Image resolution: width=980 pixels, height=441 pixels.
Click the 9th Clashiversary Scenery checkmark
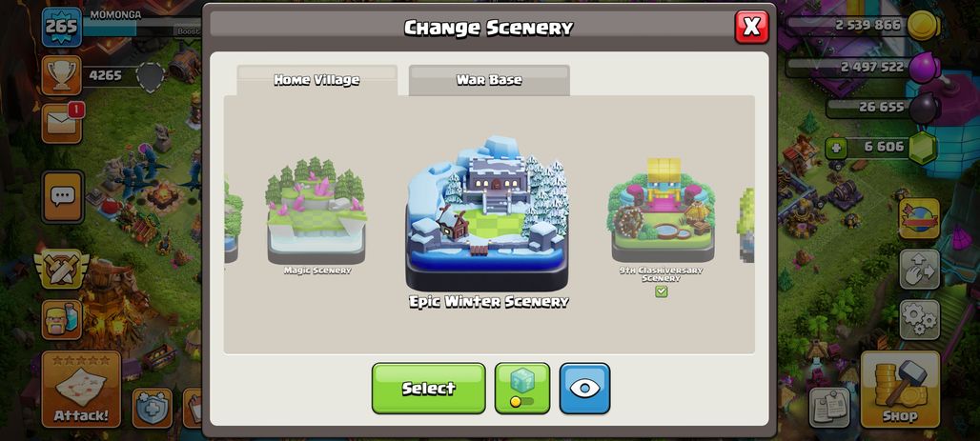(662, 291)
